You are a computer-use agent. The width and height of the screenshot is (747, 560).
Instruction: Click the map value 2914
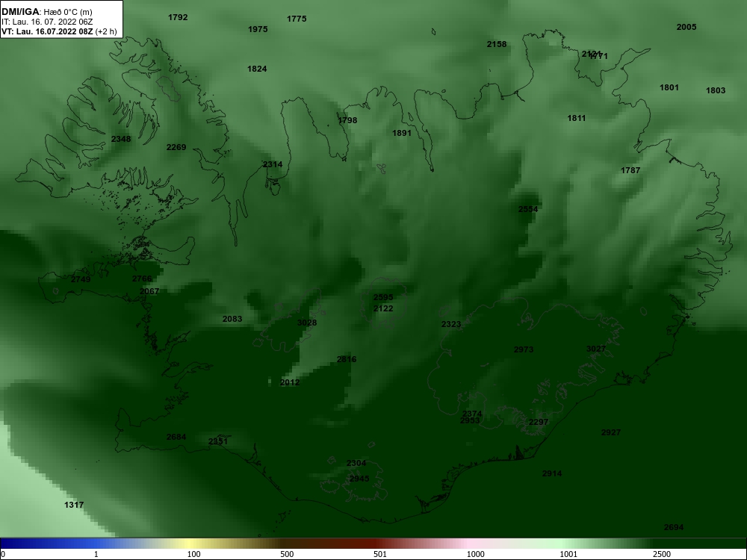(x=552, y=474)
